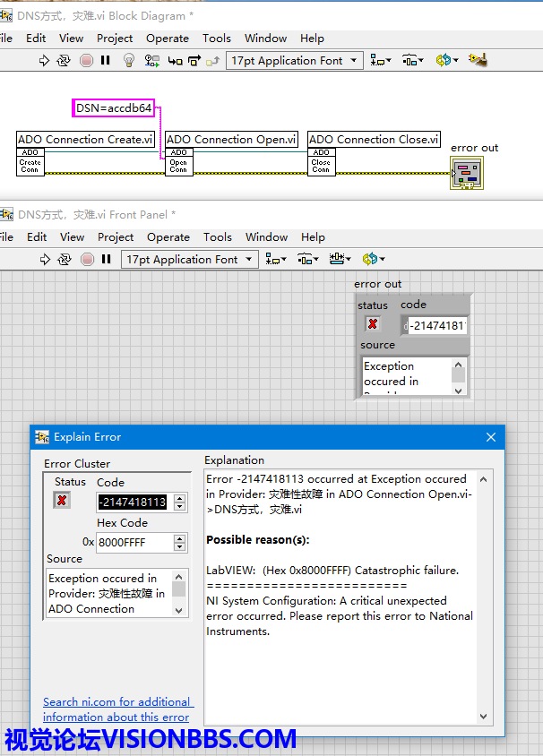
Task: Open Reorder menu in Block Diagram toolbar
Action: 446,60
